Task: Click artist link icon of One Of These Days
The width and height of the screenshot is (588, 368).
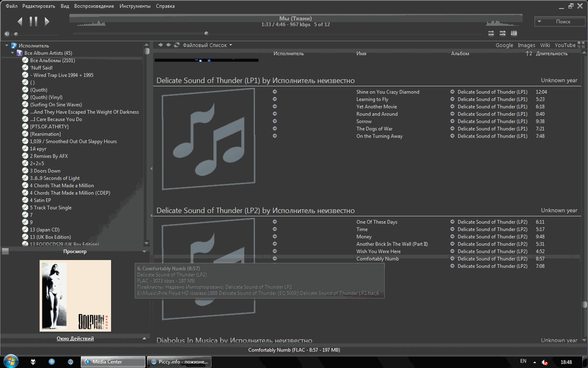Action: [275, 222]
